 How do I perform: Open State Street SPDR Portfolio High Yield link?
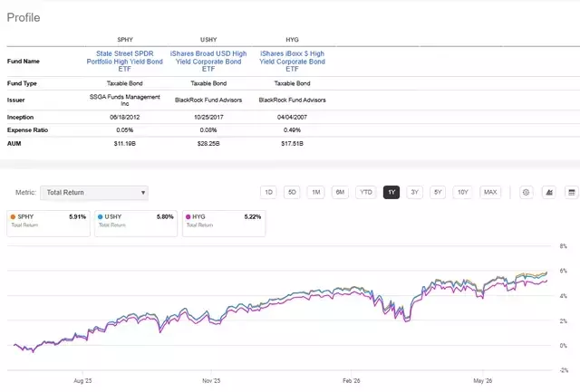pos(125,62)
